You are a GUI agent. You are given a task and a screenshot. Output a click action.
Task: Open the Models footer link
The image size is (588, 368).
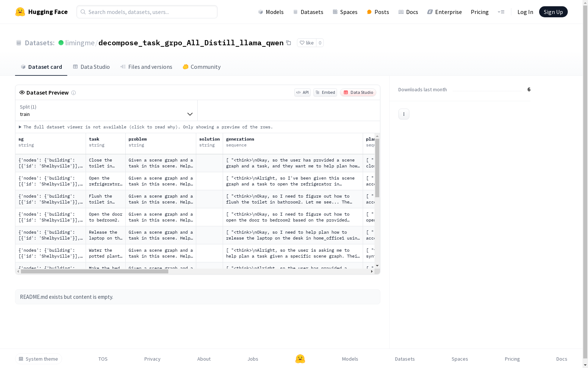(350, 359)
